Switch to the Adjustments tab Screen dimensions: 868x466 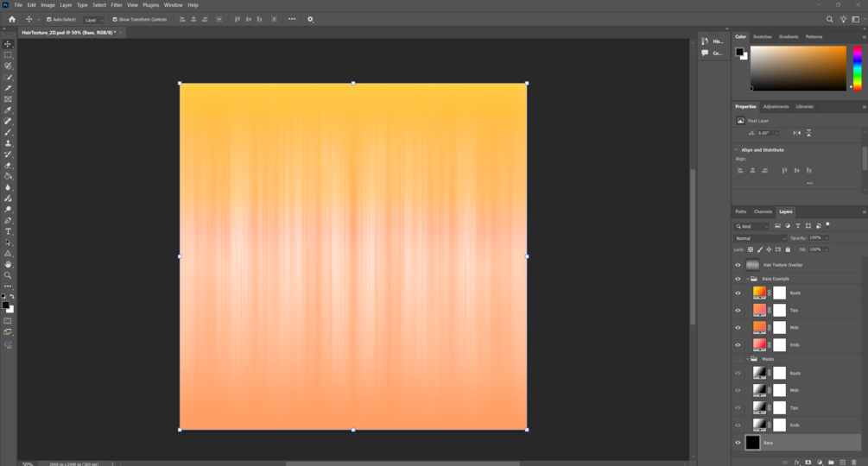[776, 107]
